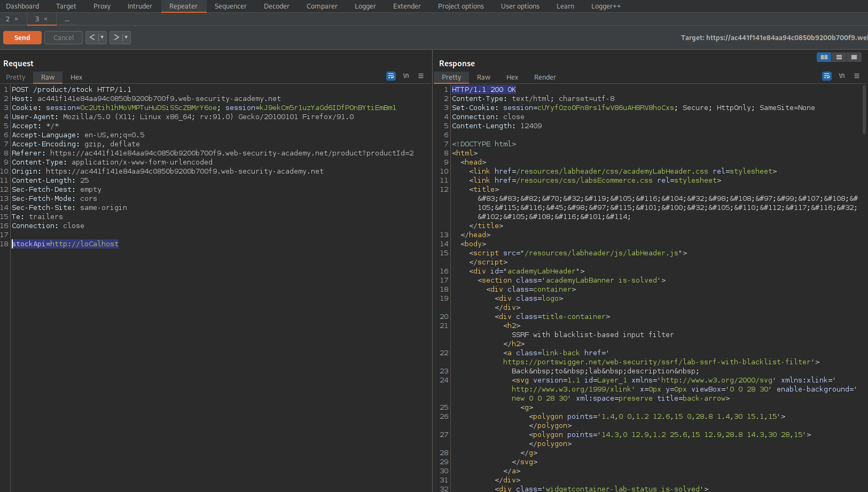Switch Request view to Pretty

pos(15,77)
